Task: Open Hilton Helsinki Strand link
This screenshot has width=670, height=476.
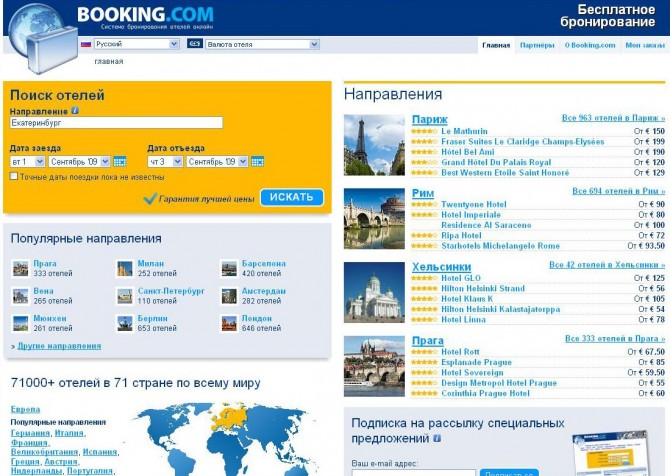Action: 483,288
